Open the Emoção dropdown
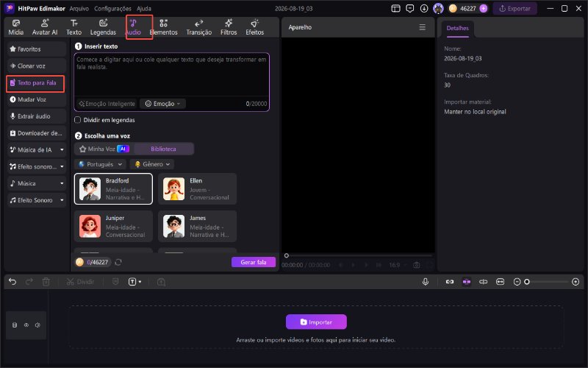588x368 pixels. [162, 104]
